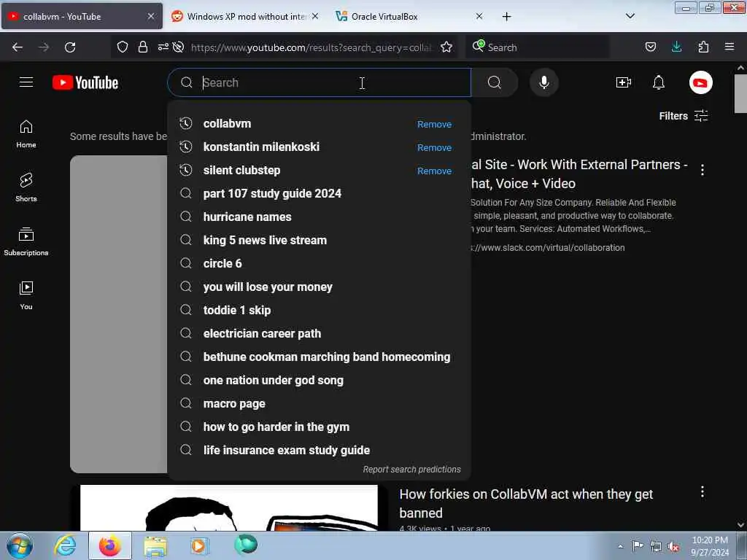Open options for Slack ad result
This screenshot has height=560, width=747.
pyautogui.click(x=703, y=170)
